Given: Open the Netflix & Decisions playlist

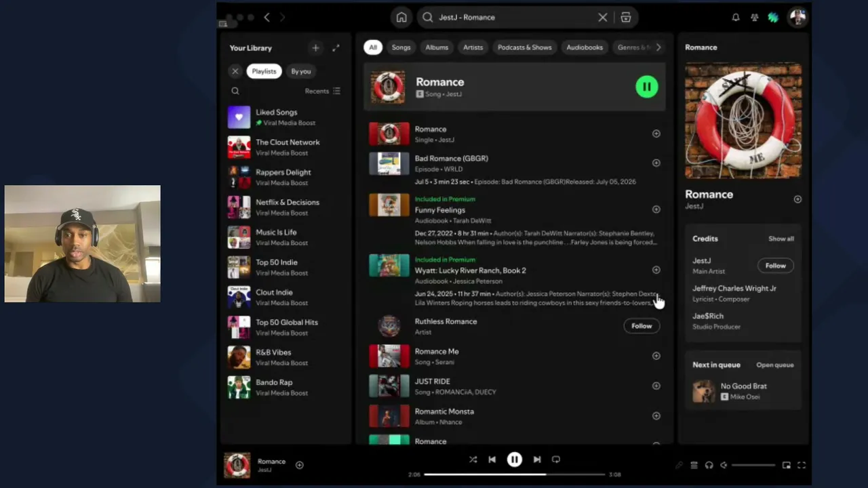Looking at the screenshot, I should (x=285, y=207).
